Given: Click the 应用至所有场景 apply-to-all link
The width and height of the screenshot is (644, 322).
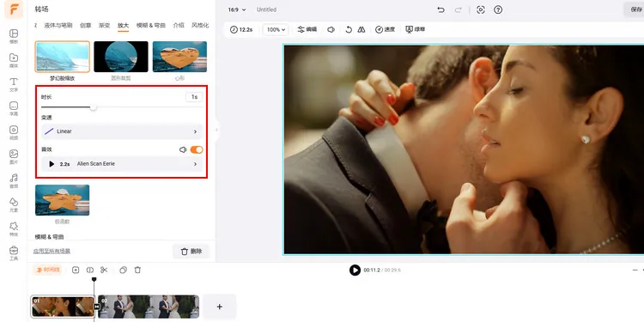Looking at the screenshot, I should (52, 252).
